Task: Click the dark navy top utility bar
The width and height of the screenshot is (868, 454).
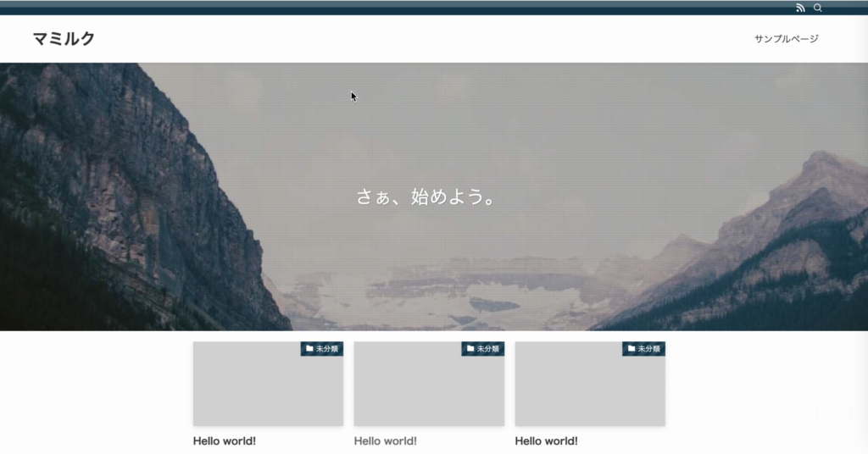Action: tap(424, 8)
